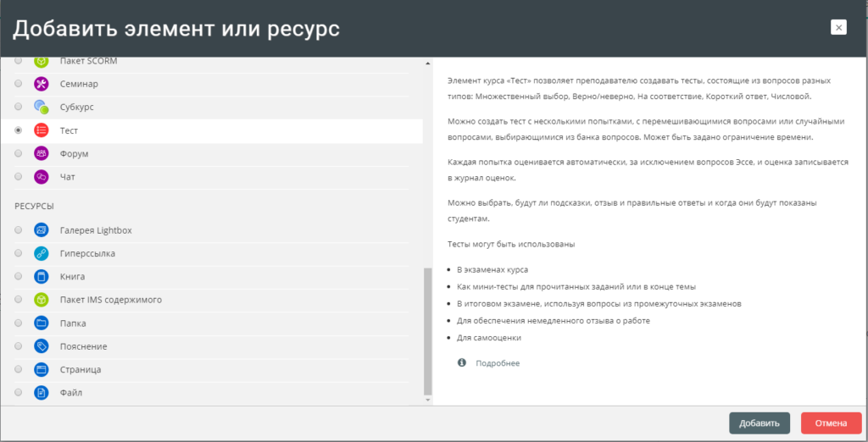Screen dimensions: 868x442
Task: Click the Файл document icon
Action: click(x=42, y=393)
